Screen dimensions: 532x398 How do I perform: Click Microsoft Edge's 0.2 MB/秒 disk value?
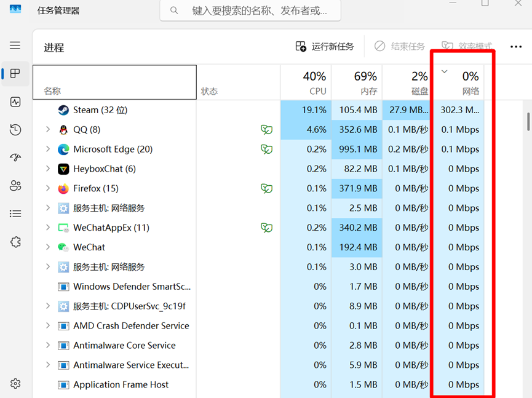[x=408, y=149]
